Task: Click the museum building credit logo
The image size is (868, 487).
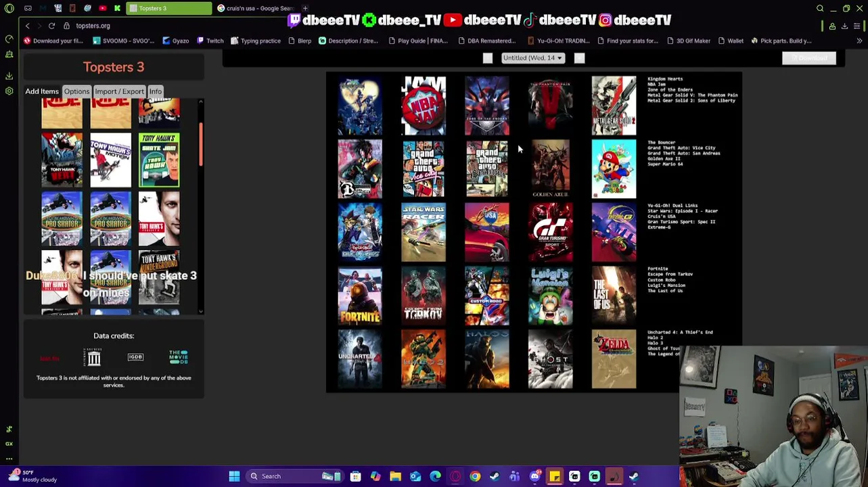Action: (x=93, y=357)
